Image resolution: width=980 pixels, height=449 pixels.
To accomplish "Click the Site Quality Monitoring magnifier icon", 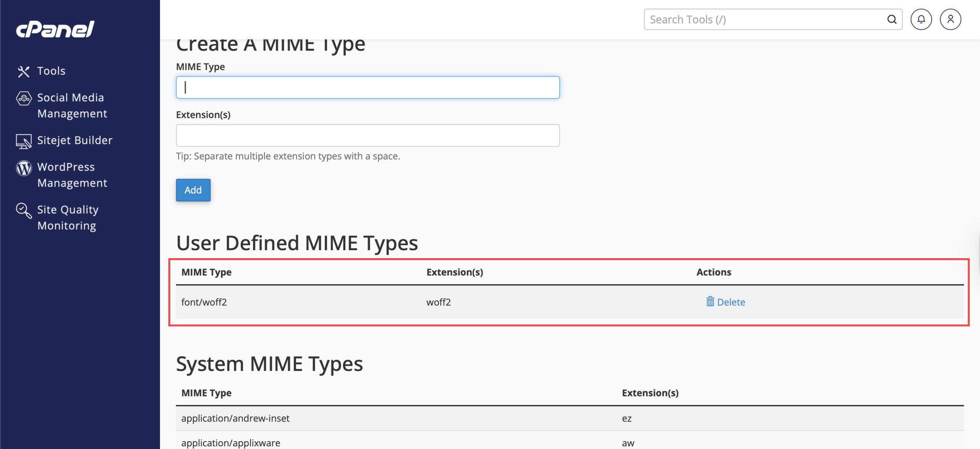I will point(24,211).
